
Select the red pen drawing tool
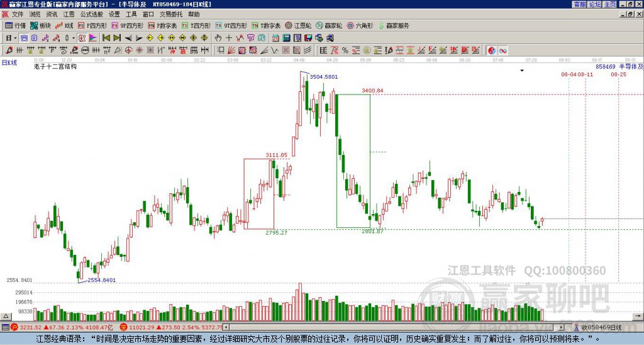(x=9, y=50)
